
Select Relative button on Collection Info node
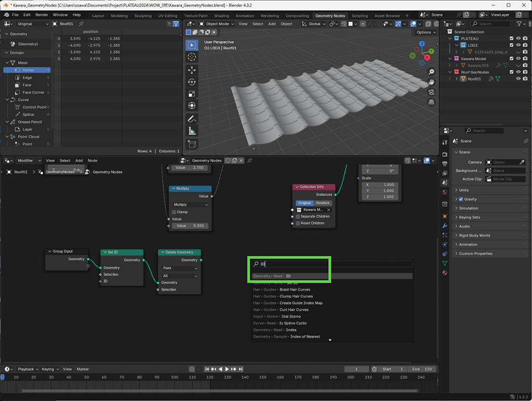[x=322, y=203]
